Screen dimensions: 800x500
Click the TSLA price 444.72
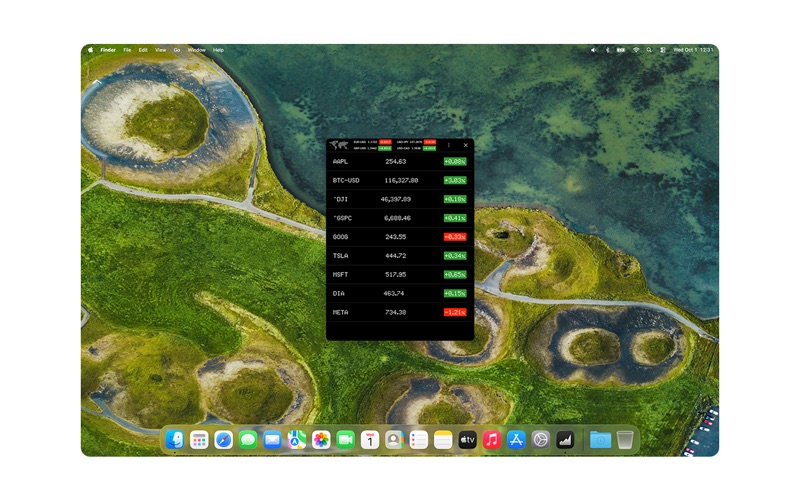(395, 256)
